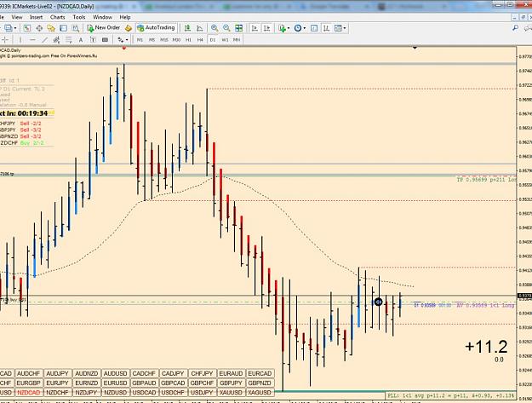The height and width of the screenshot is (403, 532).
Task: Select the Horizontal Line drawing tool
Action: click(32, 40)
